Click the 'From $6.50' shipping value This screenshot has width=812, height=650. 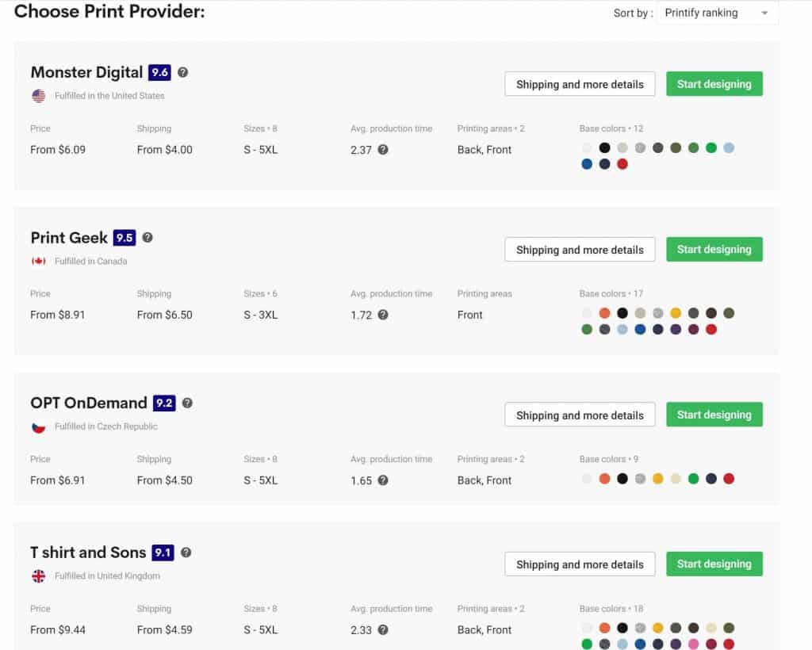pyautogui.click(x=165, y=315)
